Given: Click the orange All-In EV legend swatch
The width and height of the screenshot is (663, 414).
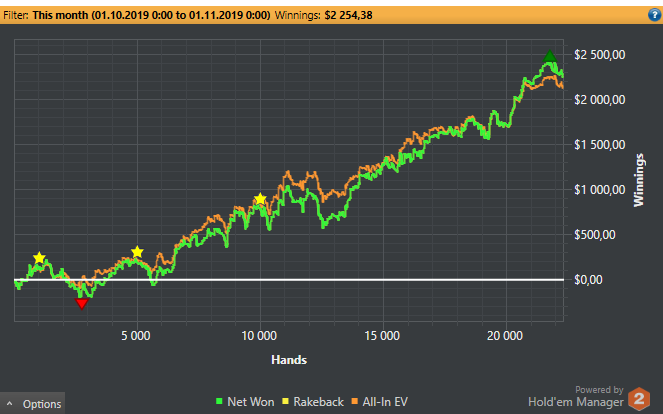Looking at the screenshot, I should coord(355,401).
